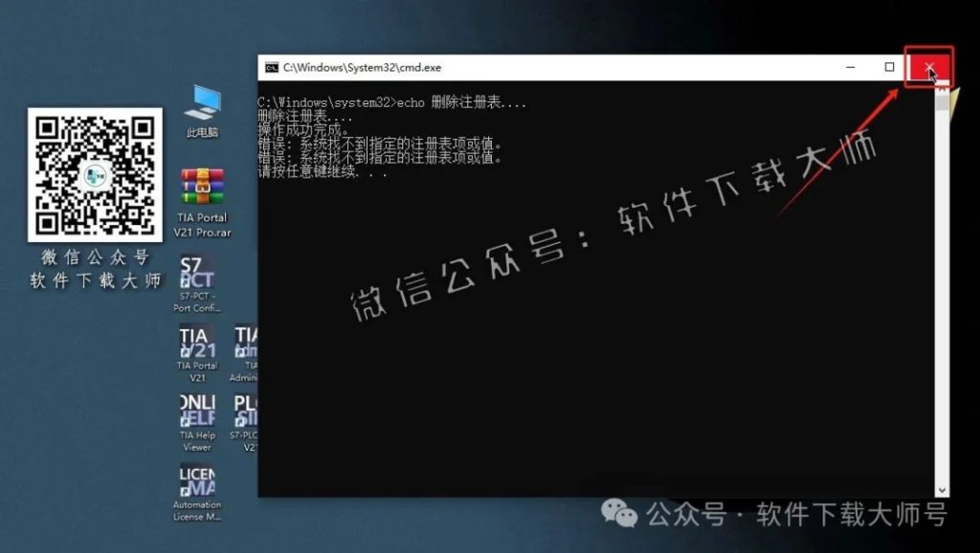Minimize the command prompt window
Viewport: 980px width, 553px height.
[850, 67]
